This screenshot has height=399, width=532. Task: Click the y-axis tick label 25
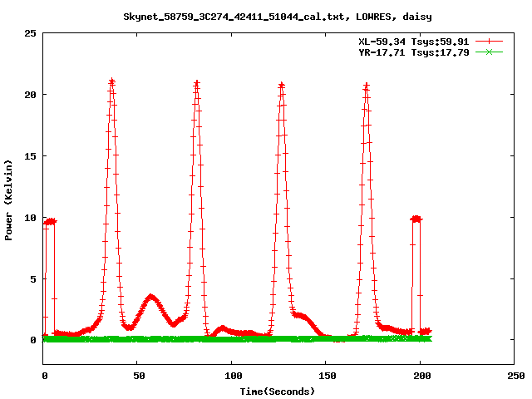click(29, 33)
